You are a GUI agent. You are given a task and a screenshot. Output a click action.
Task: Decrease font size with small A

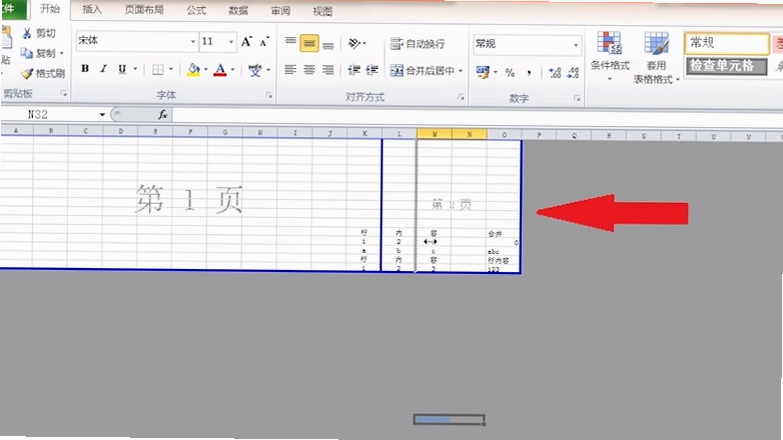(264, 42)
